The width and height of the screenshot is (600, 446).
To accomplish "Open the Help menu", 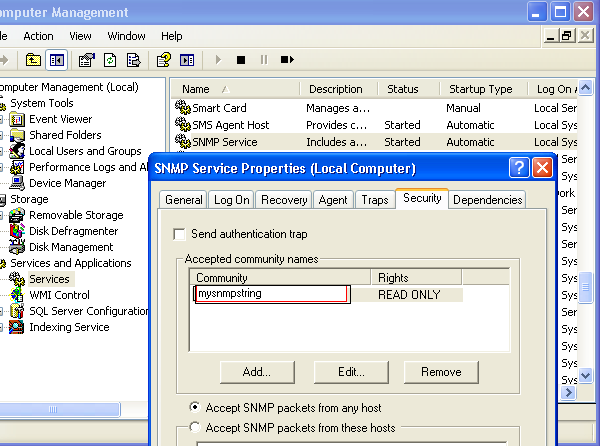I will (x=171, y=36).
